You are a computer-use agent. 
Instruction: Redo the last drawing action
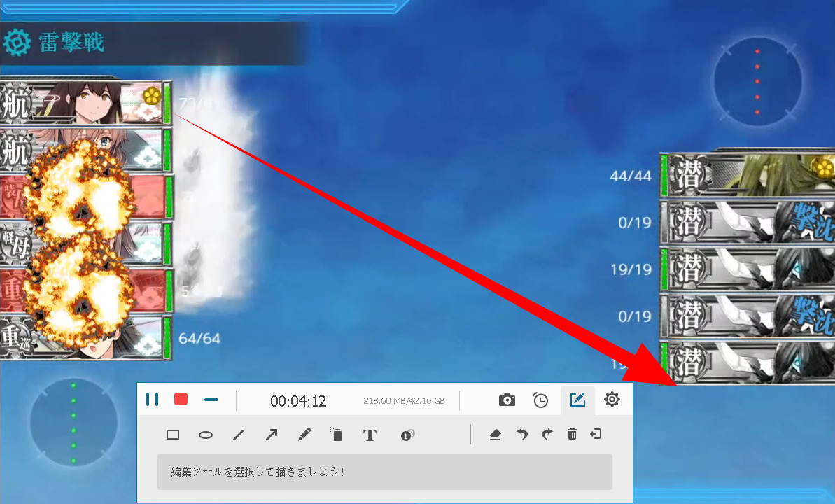coord(547,435)
